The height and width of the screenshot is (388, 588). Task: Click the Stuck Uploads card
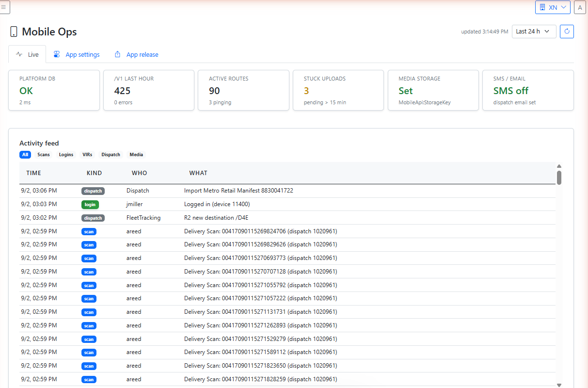click(x=338, y=90)
